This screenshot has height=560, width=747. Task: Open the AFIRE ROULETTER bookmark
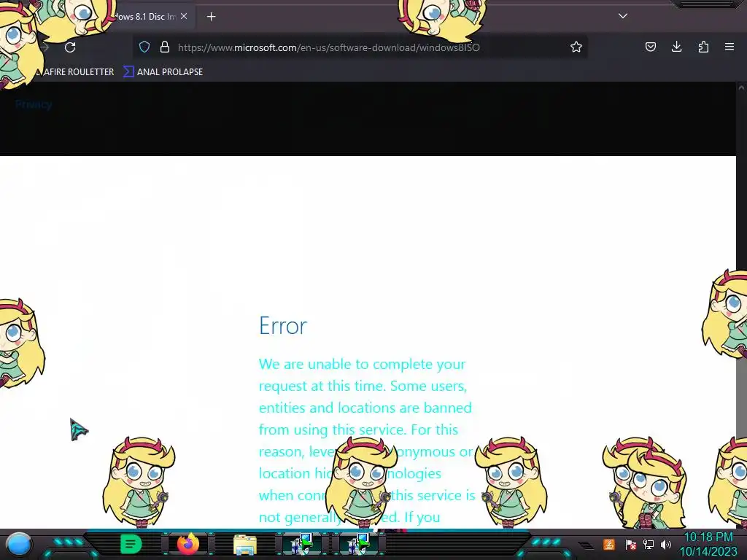[x=77, y=72]
